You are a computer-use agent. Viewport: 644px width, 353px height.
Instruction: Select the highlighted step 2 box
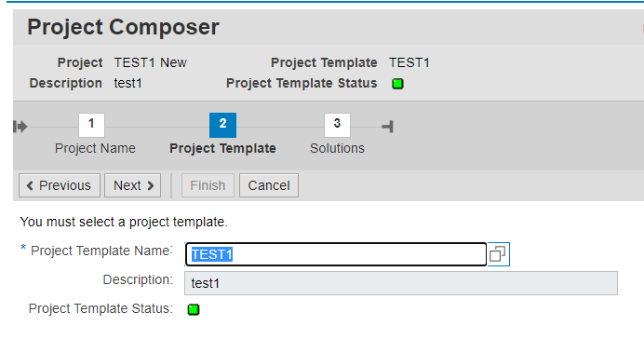222,125
